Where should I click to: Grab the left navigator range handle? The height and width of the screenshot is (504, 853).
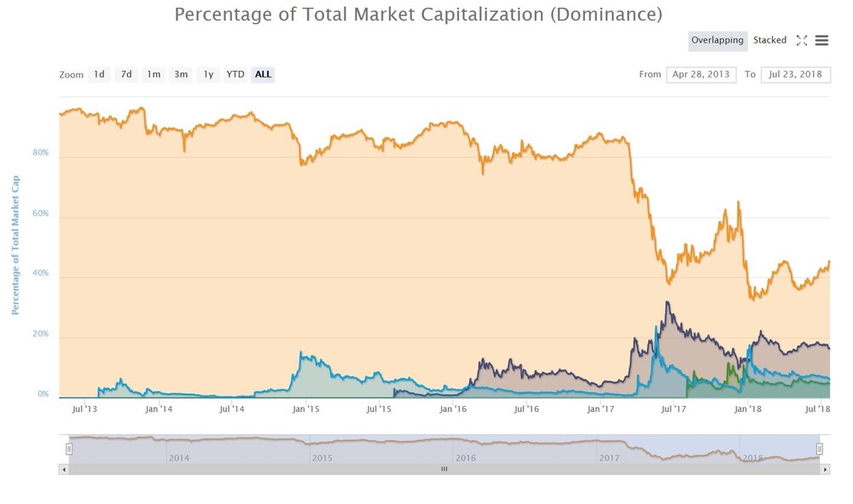[x=69, y=449]
